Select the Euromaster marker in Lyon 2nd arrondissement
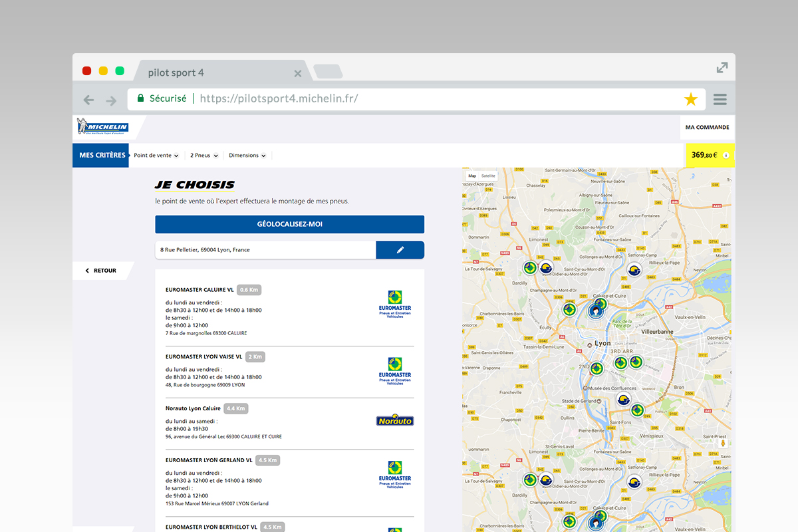 pyautogui.click(x=597, y=368)
